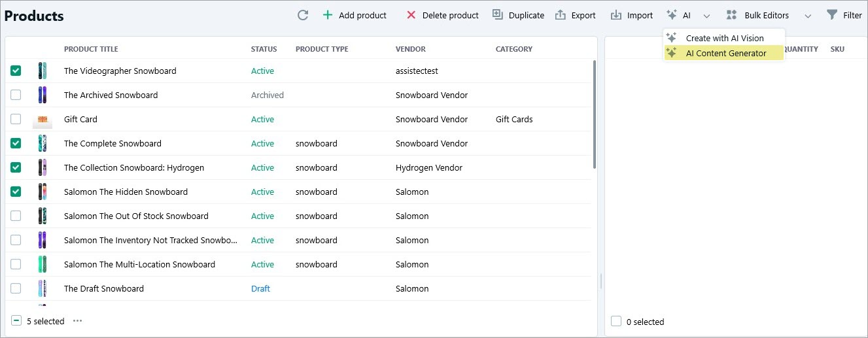This screenshot has width=868, height=338.
Task: Click Salomon The Multi-Location Snowboard thumbnail
Action: [43, 264]
